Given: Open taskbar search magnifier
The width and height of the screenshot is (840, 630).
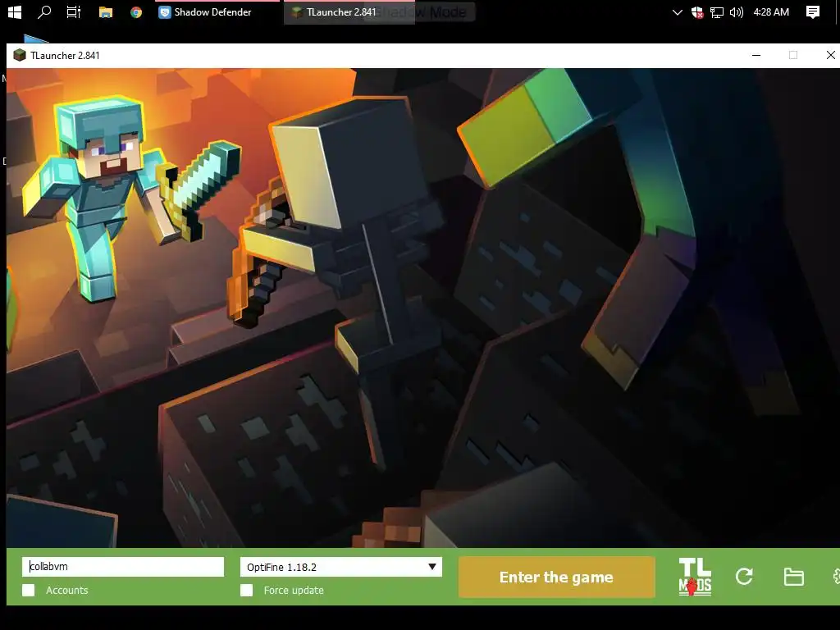Looking at the screenshot, I should tap(44, 11).
